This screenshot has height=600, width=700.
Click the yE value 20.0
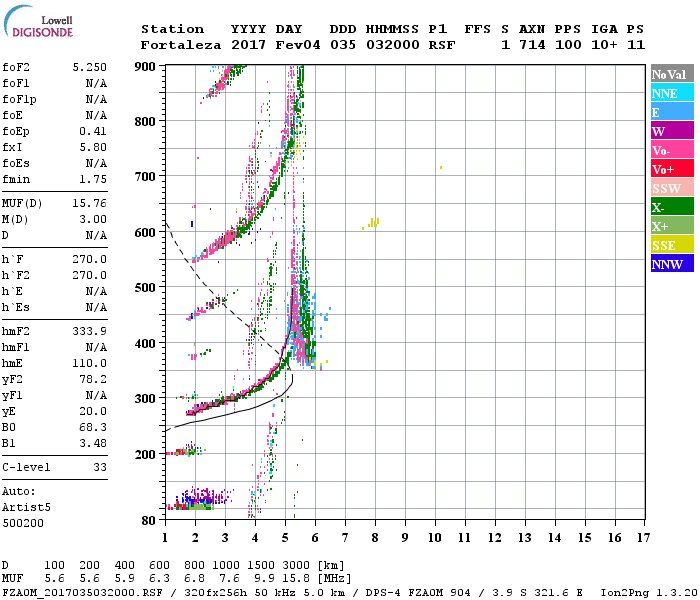(93, 411)
